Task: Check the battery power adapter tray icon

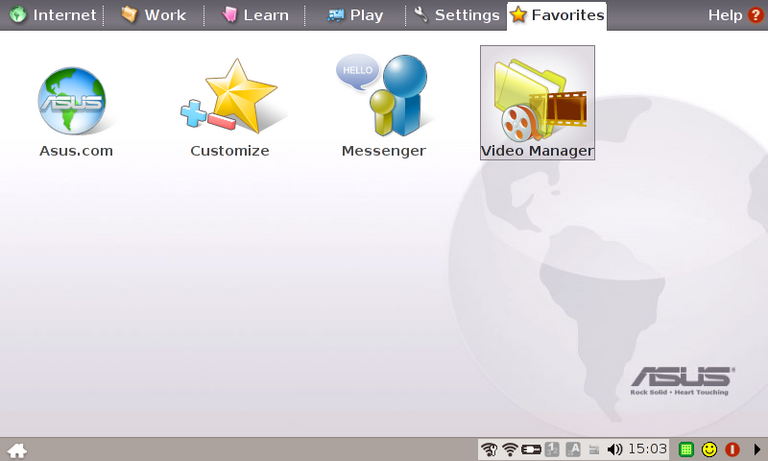Action: coord(531,449)
